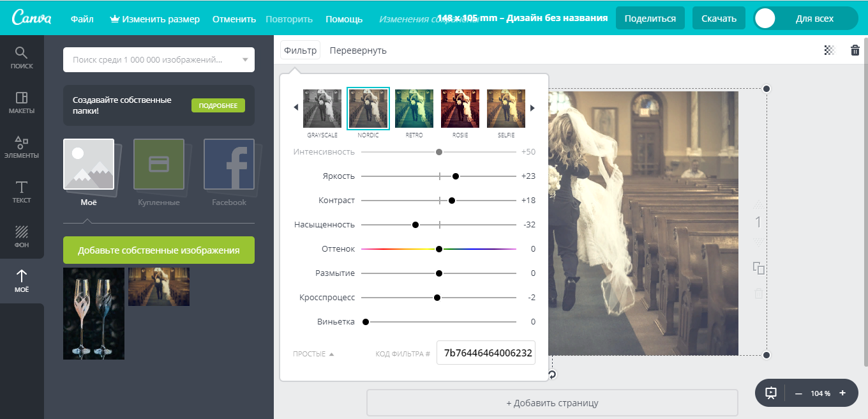Click the filter code input field
Screen dimensions: 868x419
(x=486, y=353)
